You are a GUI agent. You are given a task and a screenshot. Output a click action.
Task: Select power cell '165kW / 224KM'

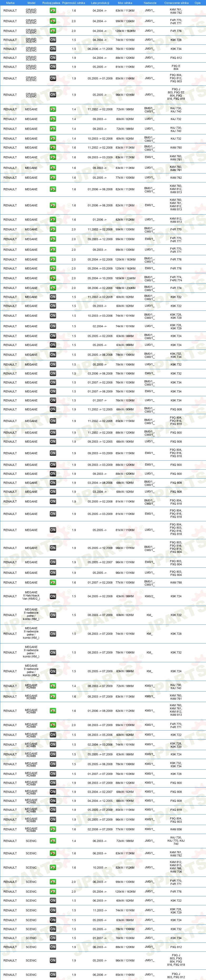click(125, 278)
